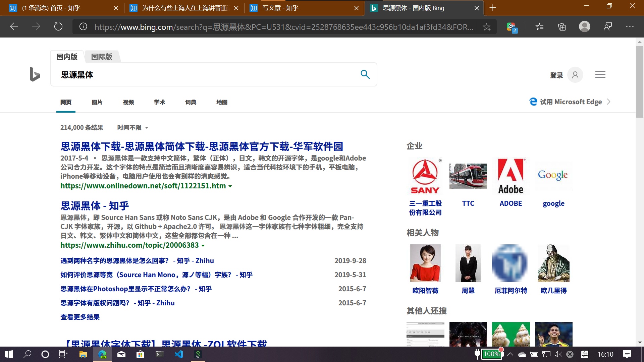644x362 pixels.
Task: Open the Mail app from taskbar
Action: point(121,354)
